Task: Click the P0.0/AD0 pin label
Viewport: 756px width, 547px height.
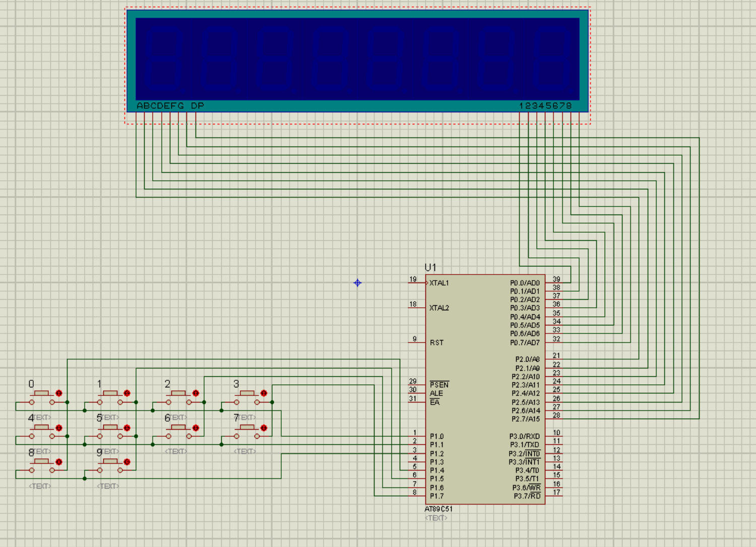Action: click(525, 283)
